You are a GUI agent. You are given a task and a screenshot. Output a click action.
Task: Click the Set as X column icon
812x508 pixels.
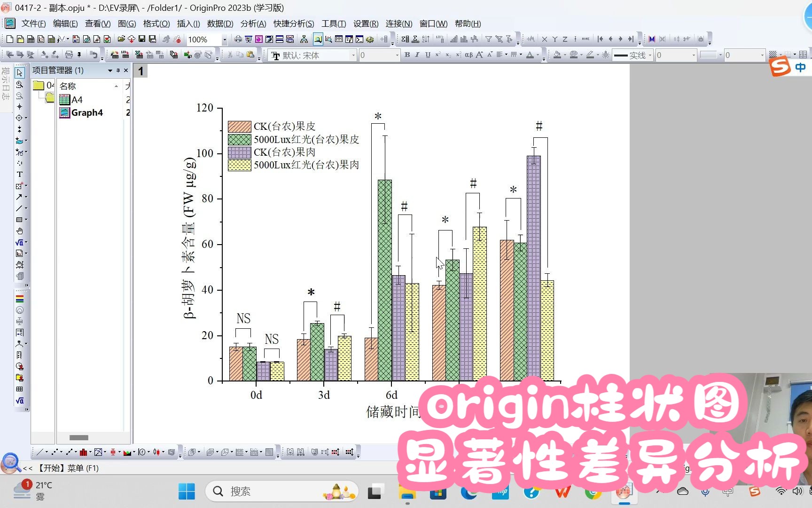click(x=545, y=40)
